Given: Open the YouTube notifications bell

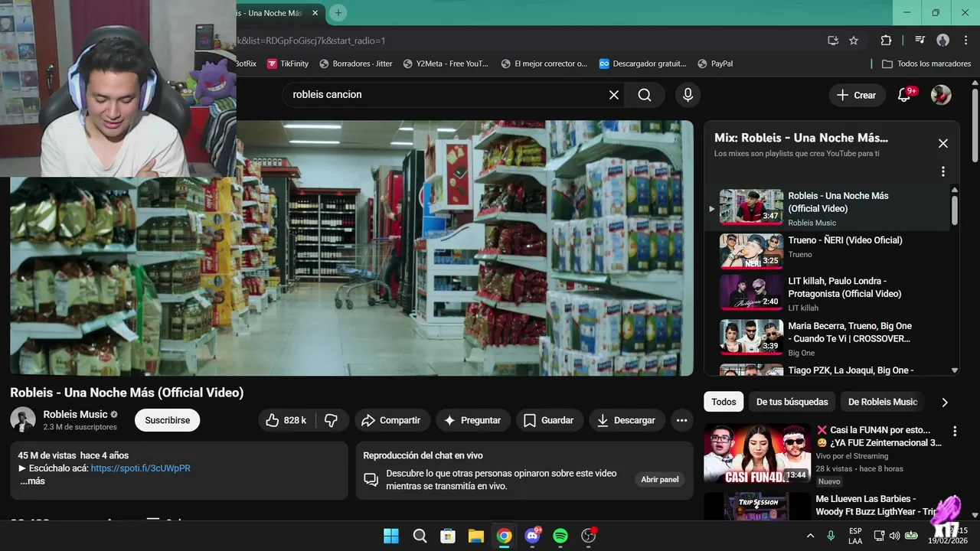Looking at the screenshot, I should click(x=904, y=95).
